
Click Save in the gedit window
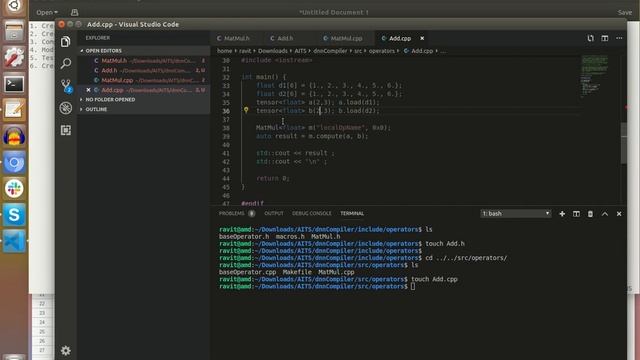[x=624, y=12]
